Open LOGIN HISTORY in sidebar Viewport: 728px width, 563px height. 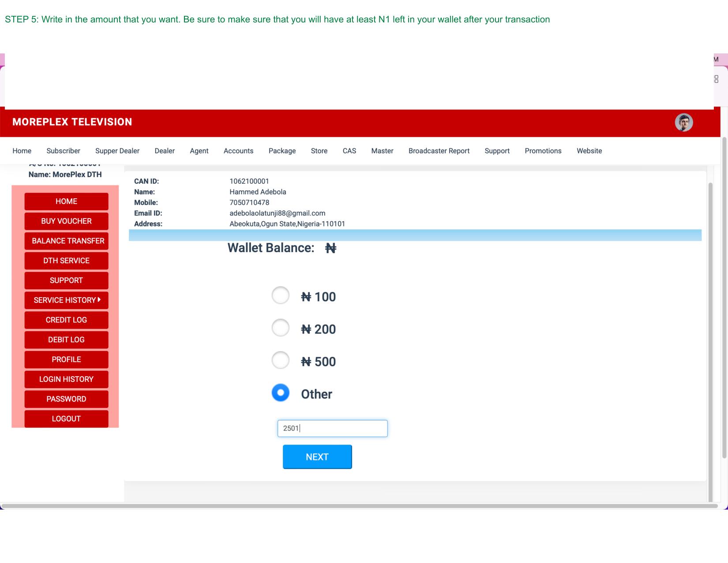pyautogui.click(x=66, y=379)
